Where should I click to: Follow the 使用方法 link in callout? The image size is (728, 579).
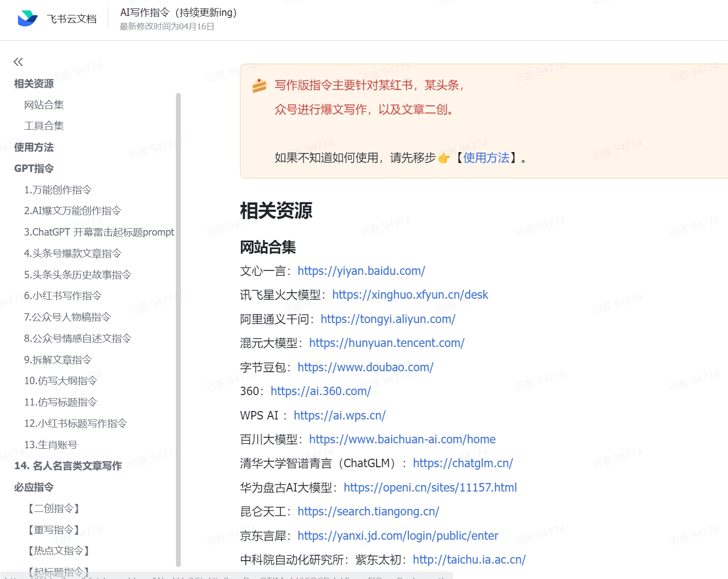pos(486,158)
